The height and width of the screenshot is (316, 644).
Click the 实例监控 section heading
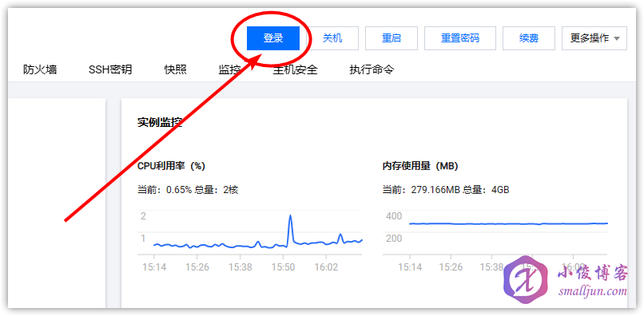159,122
